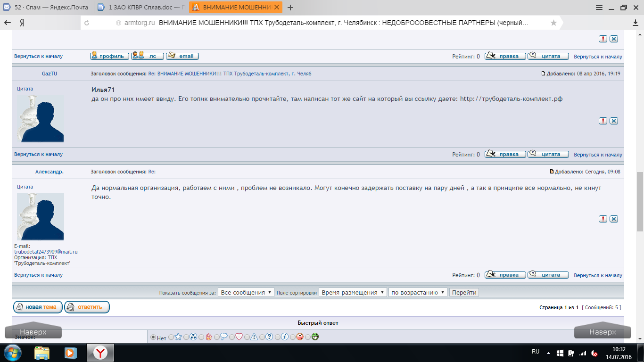Switch to the Яндекс.Почта Спам tab

pyautogui.click(x=46, y=7)
